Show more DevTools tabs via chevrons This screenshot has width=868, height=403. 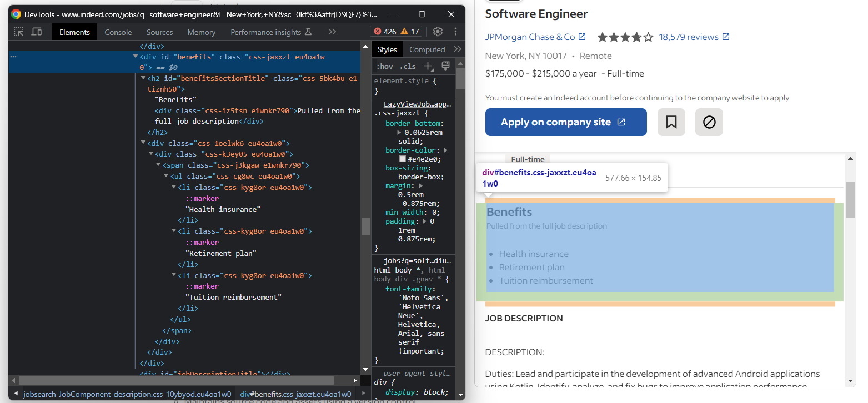point(332,32)
